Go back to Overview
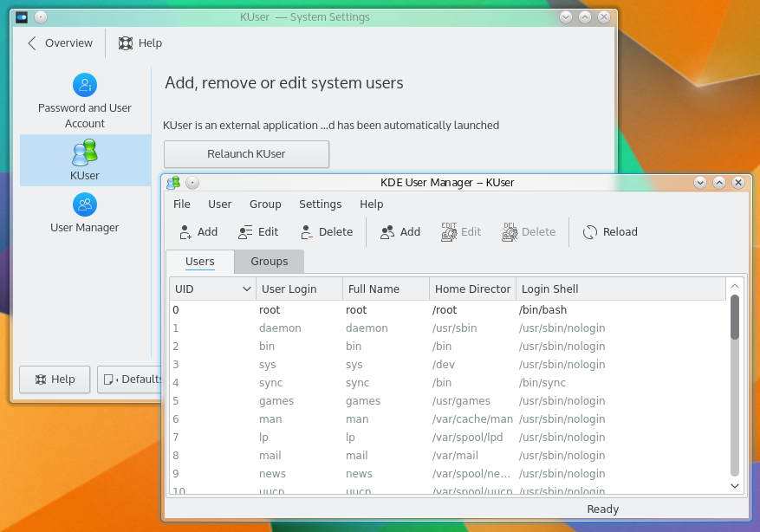 [60, 43]
